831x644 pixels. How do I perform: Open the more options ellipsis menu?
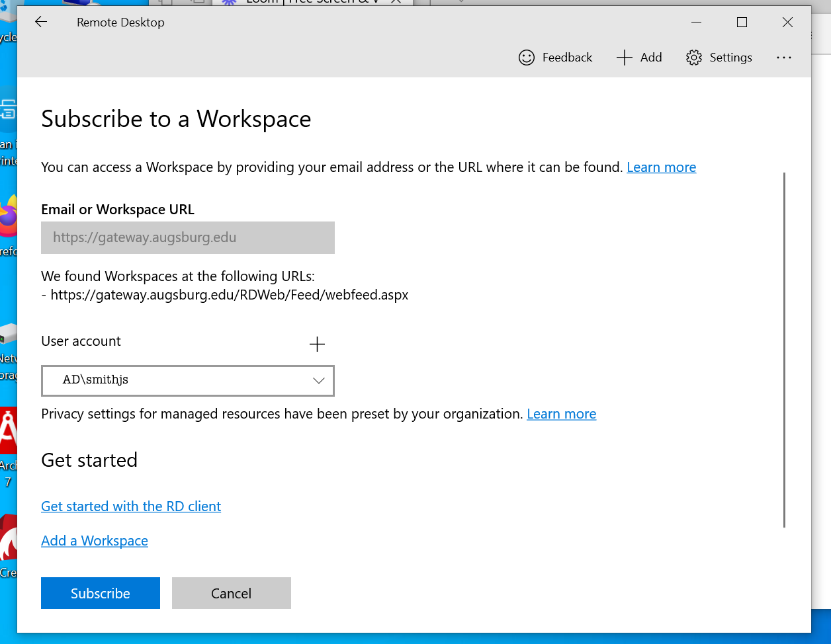point(784,58)
